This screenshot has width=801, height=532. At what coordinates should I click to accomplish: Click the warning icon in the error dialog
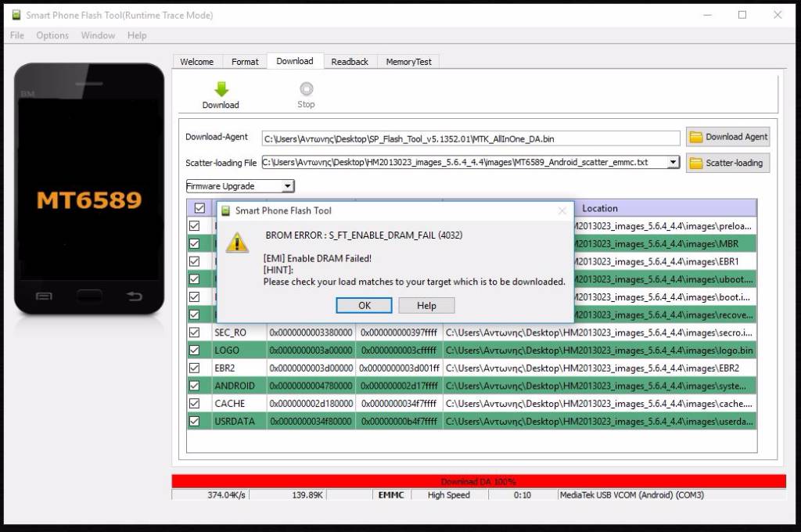237,243
